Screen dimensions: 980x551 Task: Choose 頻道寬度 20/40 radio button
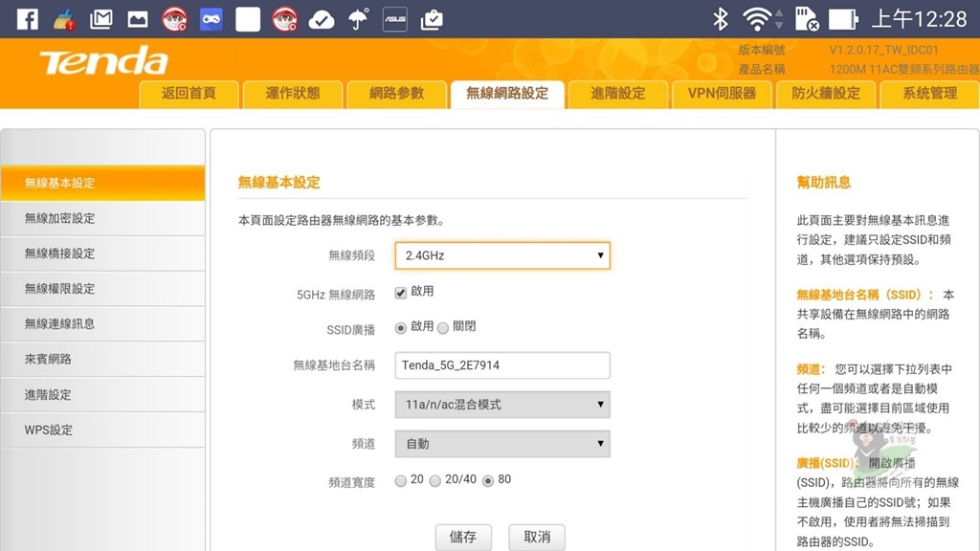point(435,480)
